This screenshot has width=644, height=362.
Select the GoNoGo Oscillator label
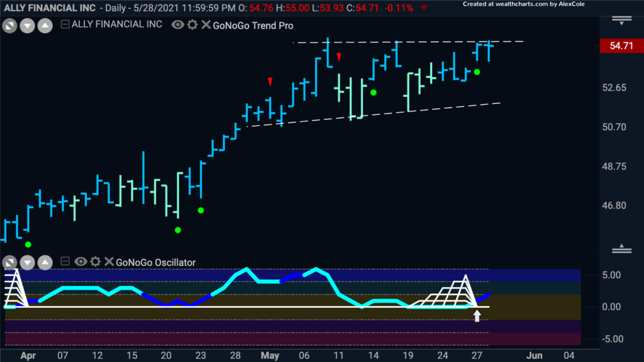pos(156,262)
